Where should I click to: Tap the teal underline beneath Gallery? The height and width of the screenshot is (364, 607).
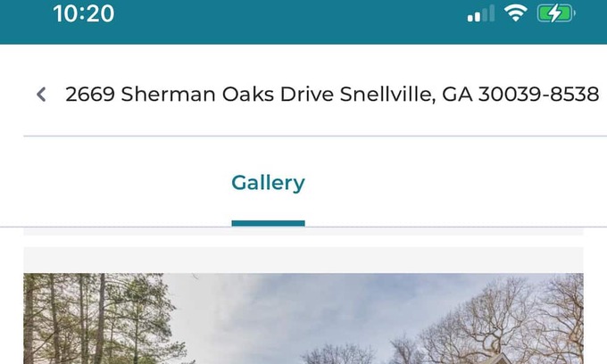point(268,223)
